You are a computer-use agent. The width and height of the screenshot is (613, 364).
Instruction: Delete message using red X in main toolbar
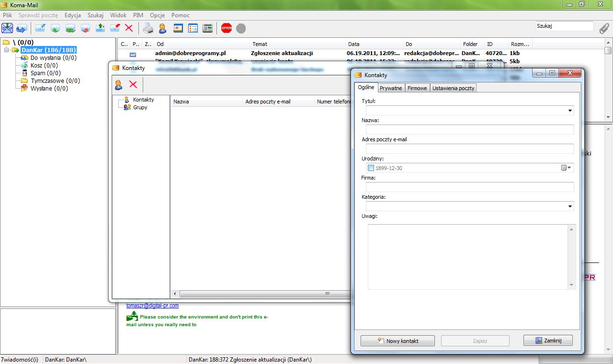[129, 28]
